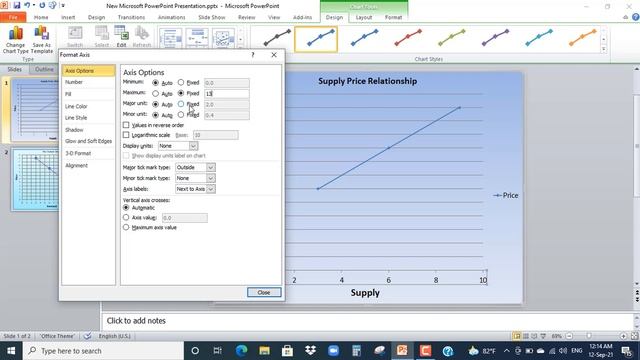Enable Values in reverse order checkbox
Image resolution: width=640 pixels, height=360 pixels.
click(126, 125)
